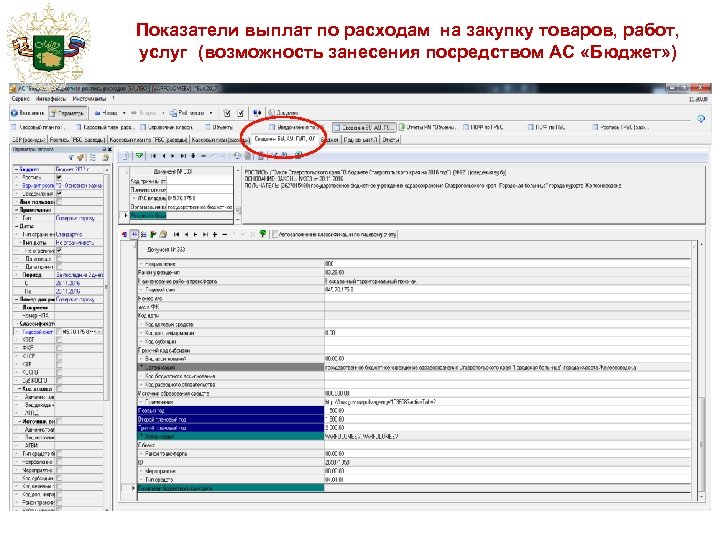
Task: Open the first Кассовый план workspace shortcut
Action: click(x=38, y=127)
